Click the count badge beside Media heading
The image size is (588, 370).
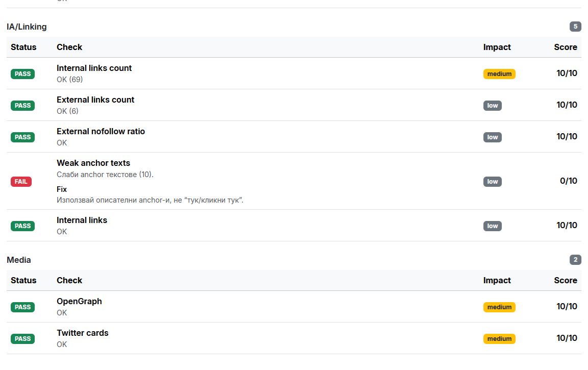(575, 260)
